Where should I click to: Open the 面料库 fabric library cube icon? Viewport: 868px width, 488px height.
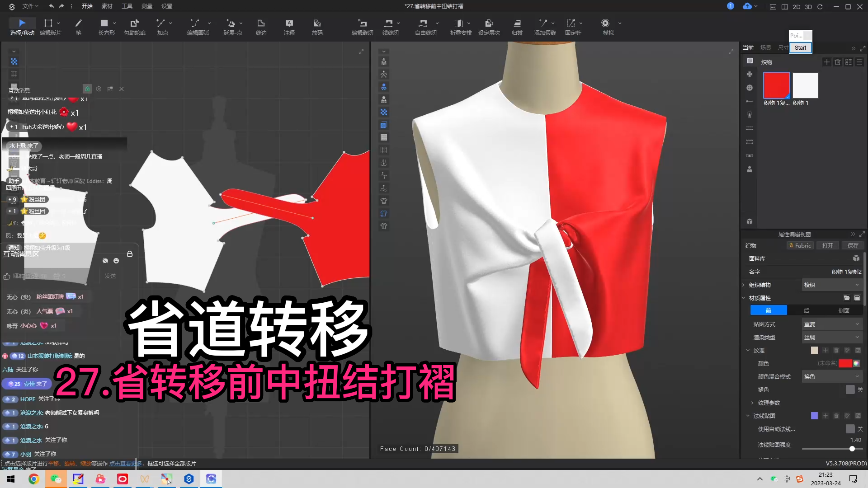click(856, 258)
